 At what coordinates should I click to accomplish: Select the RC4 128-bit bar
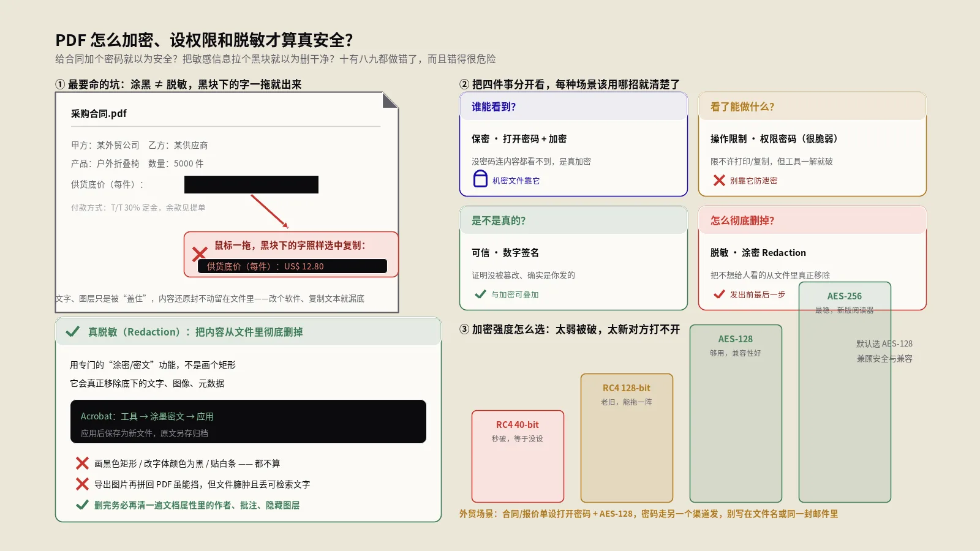click(627, 438)
